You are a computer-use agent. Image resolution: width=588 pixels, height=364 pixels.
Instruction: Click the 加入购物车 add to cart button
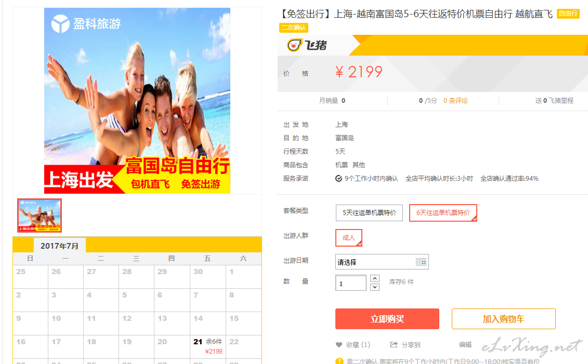tap(504, 319)
